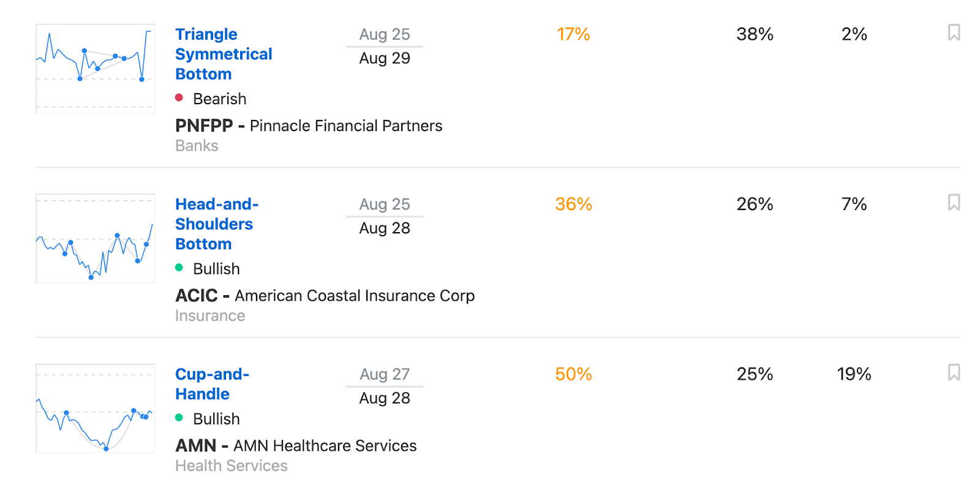Bookmark the ACIC Head-and-Shoulders Bottom pattern
Screen dimensions: 980x485
[954, 203]
